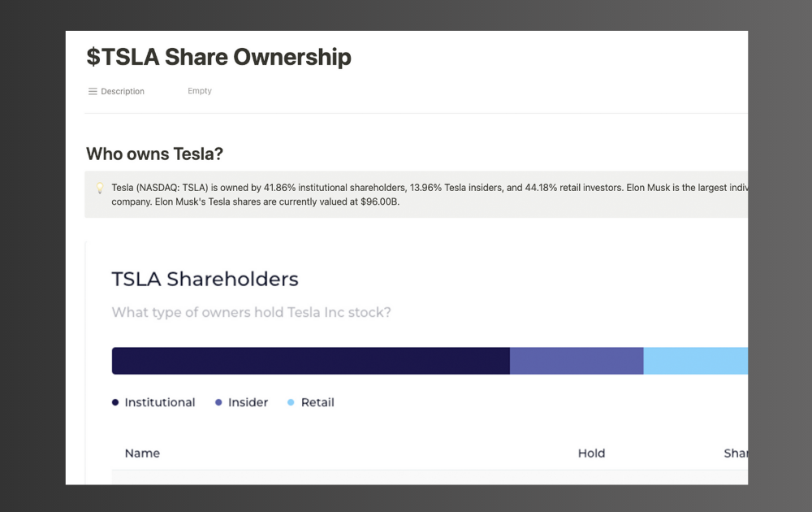
Task: Toggle the Retail legend label
Action: coord(317,402)
